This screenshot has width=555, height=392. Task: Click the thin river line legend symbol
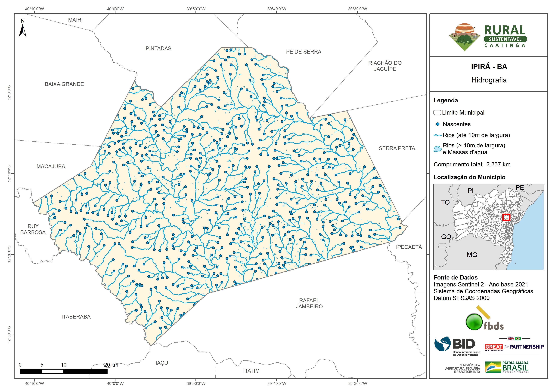pos(437,135)
